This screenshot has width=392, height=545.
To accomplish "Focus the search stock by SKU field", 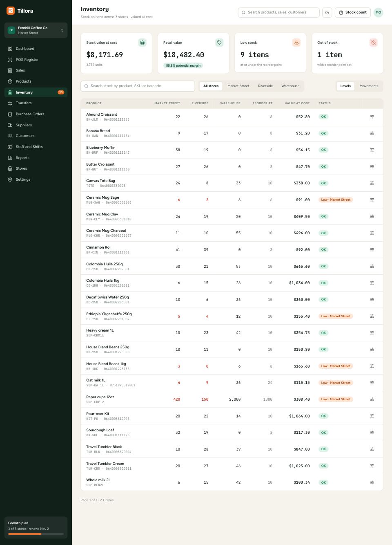I will tap(138, 86).
